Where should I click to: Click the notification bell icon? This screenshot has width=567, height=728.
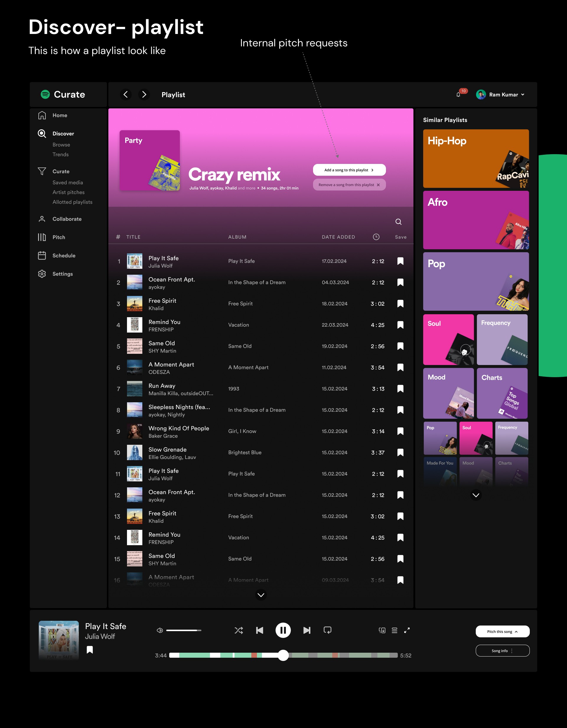click(x=458, y=95)
